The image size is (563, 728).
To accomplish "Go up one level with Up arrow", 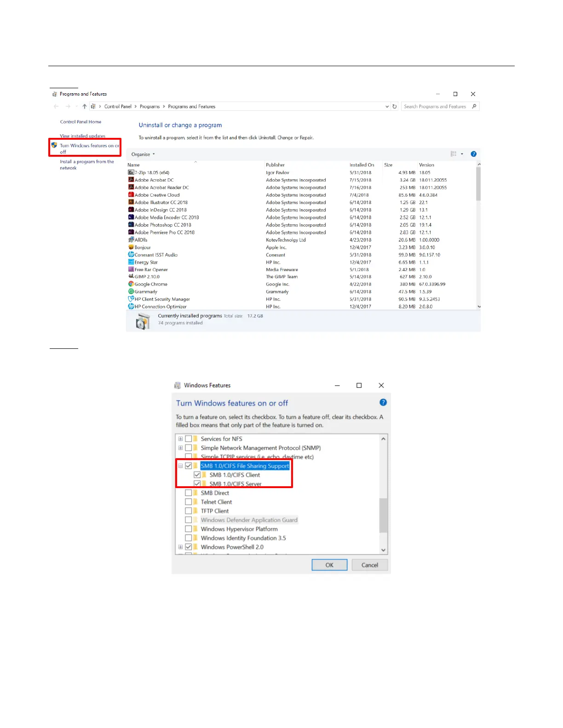I will [85, 106].
